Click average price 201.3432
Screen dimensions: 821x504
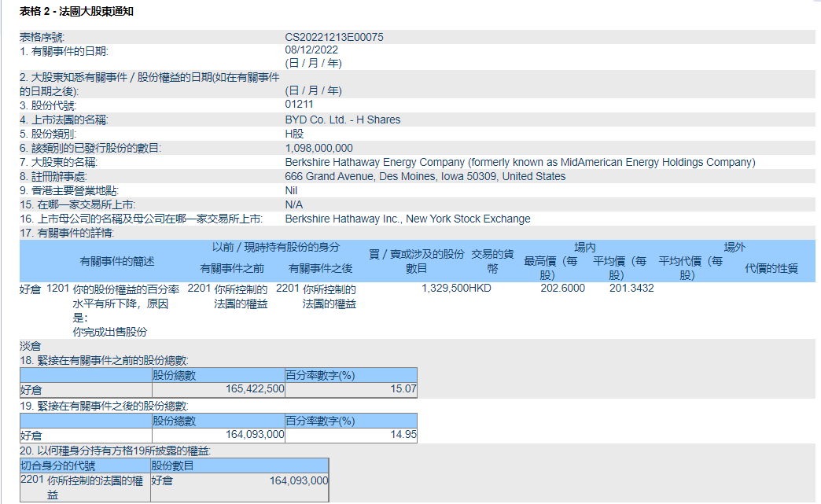click(x=631, y=289)
